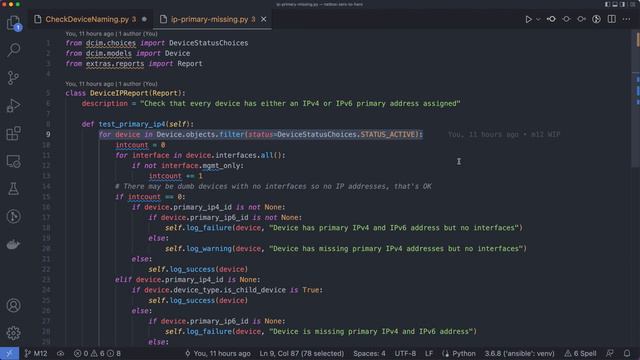Click on 'test_primary_ip4' function name

[x=131, y=124]
